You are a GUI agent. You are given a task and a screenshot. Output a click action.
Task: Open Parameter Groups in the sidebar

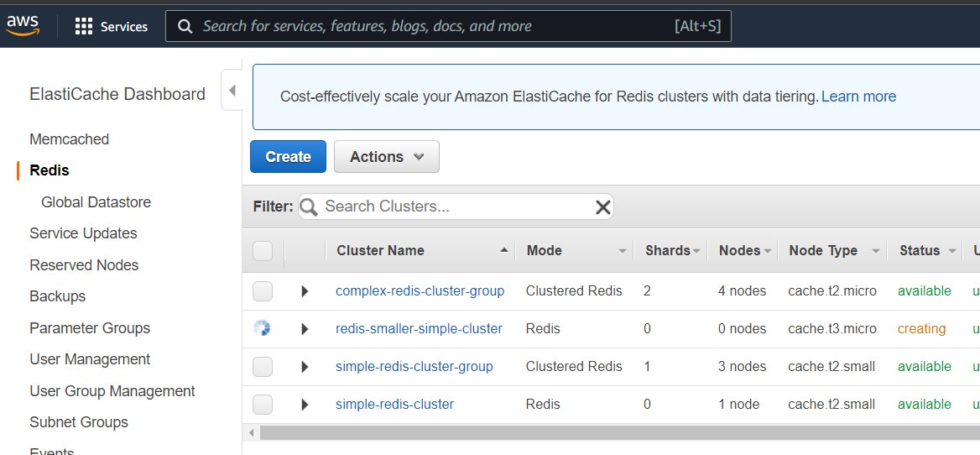pos(90,328)
